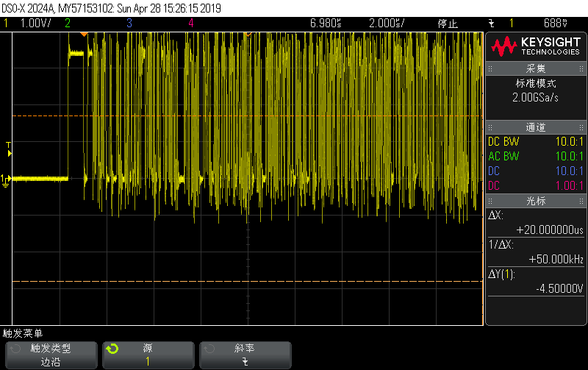Viewport: 588px width, 370px height.
Task: Click the 6.980 time delay value
Action: [x=326, y=24]
